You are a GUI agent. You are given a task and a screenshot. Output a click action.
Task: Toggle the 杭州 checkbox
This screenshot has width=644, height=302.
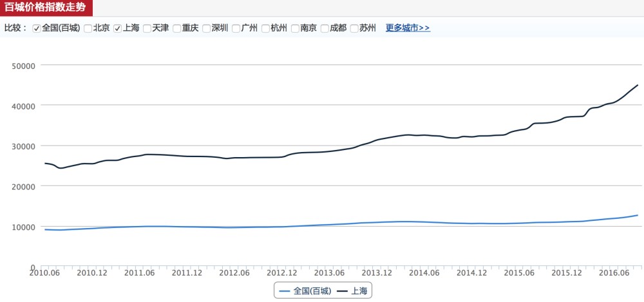(266, 28)
